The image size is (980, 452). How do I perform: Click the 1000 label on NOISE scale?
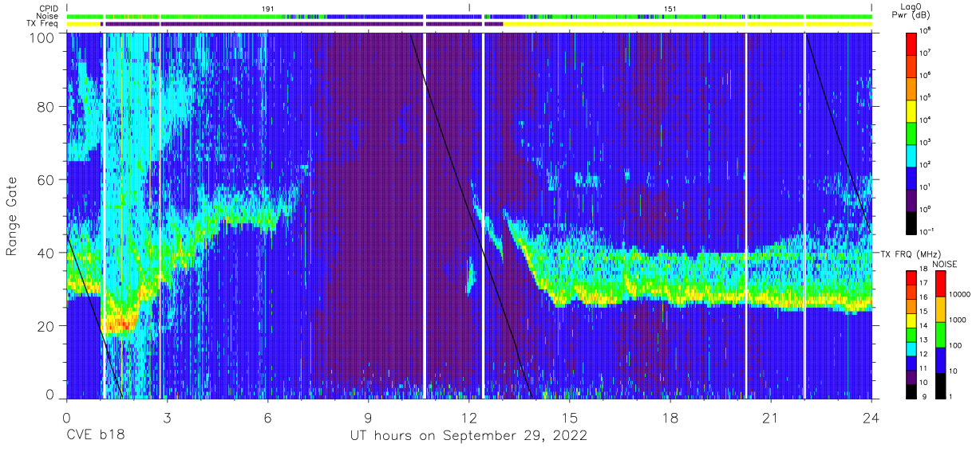pyautogui.click(x=958, y=320)
